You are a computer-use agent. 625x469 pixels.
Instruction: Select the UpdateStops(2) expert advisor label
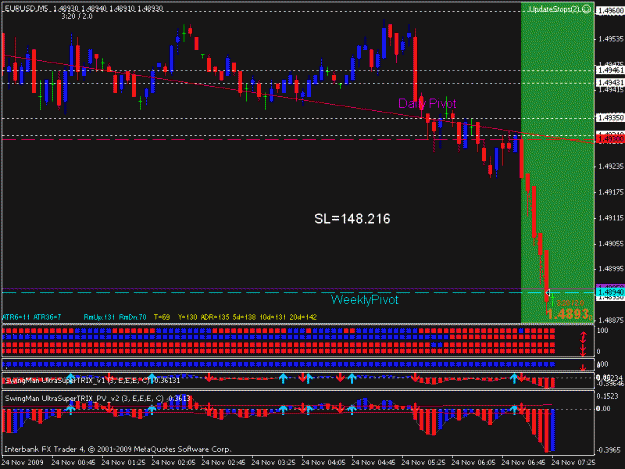click(554, 9)
